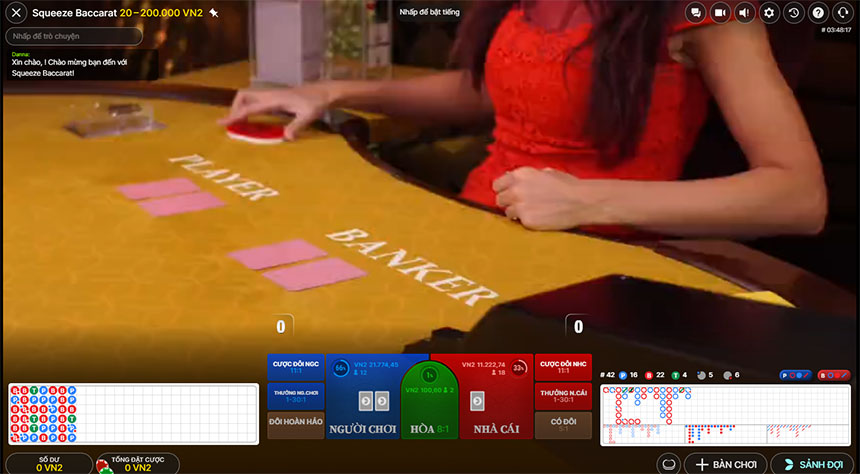Screen dimensions: 860x474
Task: Click banker score '0' badge
Action: [578, 327]
